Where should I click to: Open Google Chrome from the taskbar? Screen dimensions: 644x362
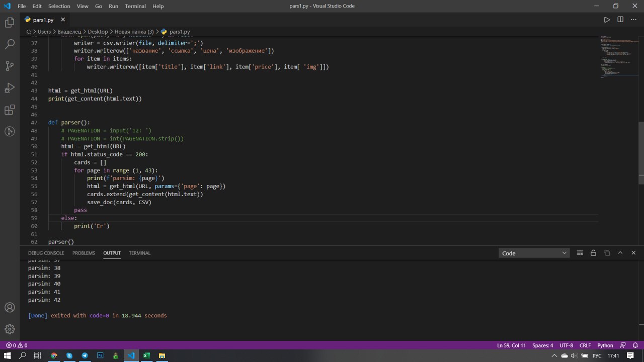point(54,355)
